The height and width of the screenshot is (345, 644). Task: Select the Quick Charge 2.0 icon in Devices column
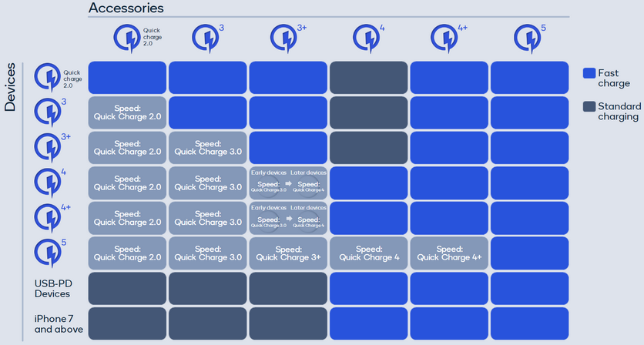[48, 77]
